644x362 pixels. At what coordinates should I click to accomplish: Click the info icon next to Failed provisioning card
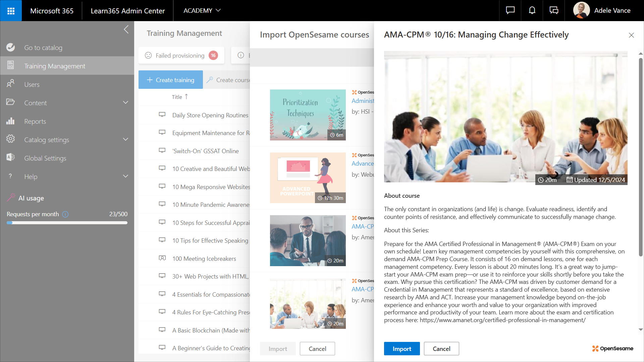click(x=241, y=55)
